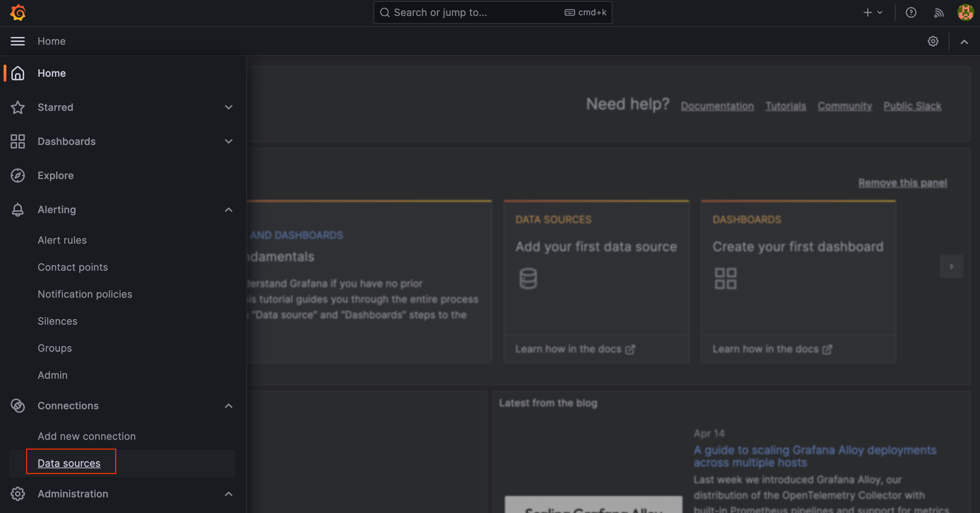The image size is (980, 513).
Task: Click the Data sources link
Action: coord(69,463)
